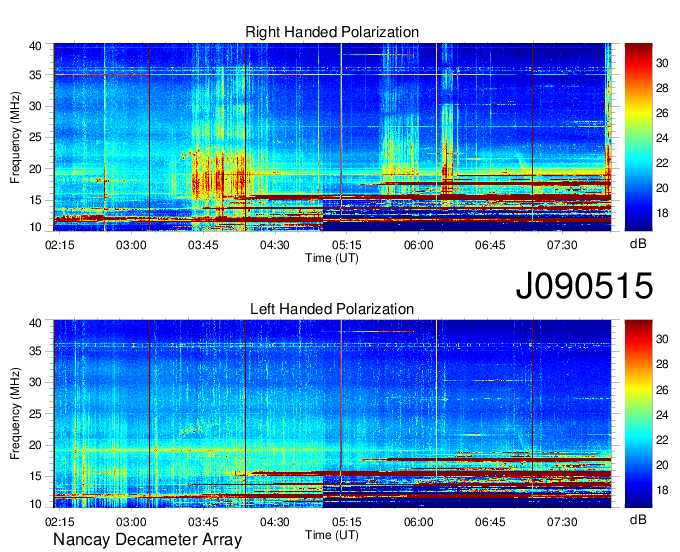Click the 03:45 tick label on bottom plot
The width and height of the screenshot is (680, 552).
click(203, 522)
